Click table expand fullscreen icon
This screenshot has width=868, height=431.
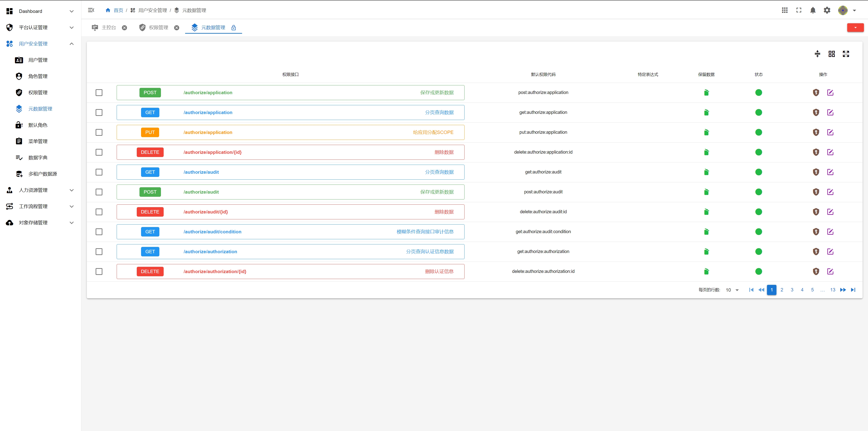[x=846, y=54]
